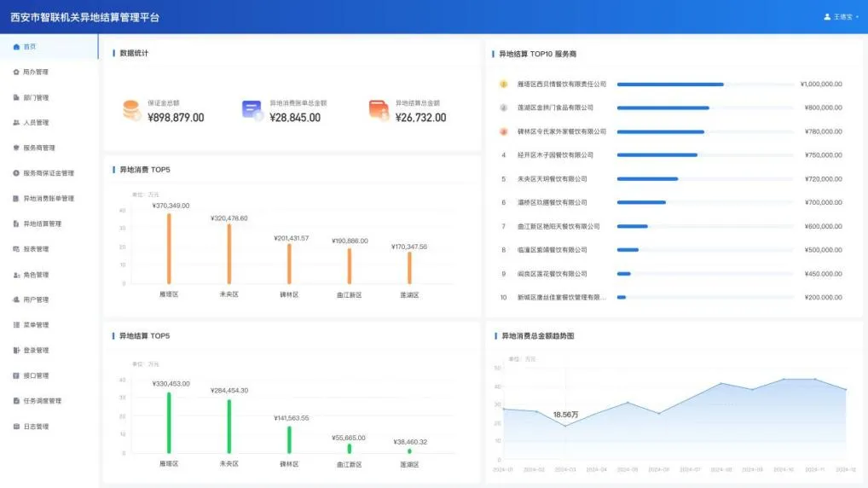This screenshot has height=488, width=868.
Task: Click the 18.56万 point on trend chart
Action: (564, 426)
